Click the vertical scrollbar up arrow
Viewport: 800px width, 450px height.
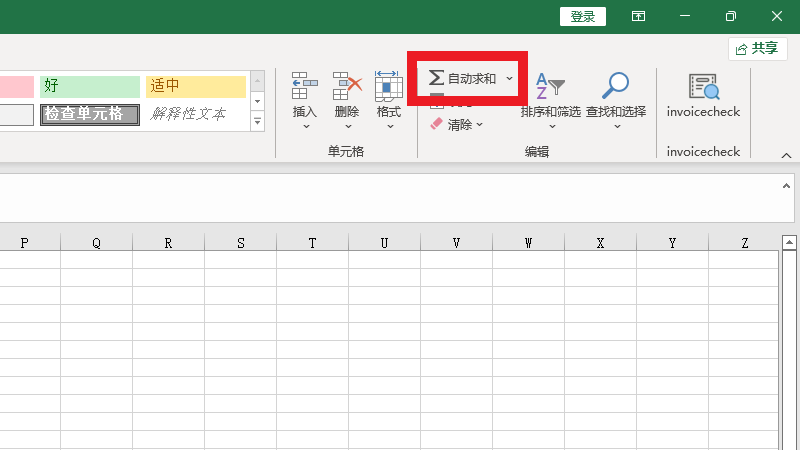coord(789,243)
